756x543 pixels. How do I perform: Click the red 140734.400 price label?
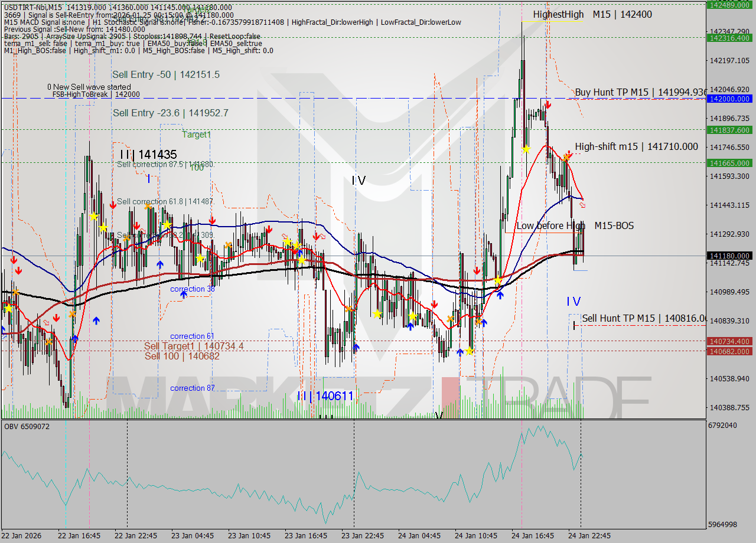coord(731,342)
